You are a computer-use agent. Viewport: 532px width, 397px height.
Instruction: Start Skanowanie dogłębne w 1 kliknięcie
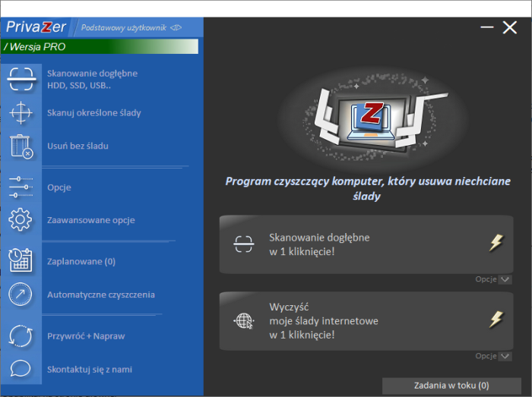366,244
